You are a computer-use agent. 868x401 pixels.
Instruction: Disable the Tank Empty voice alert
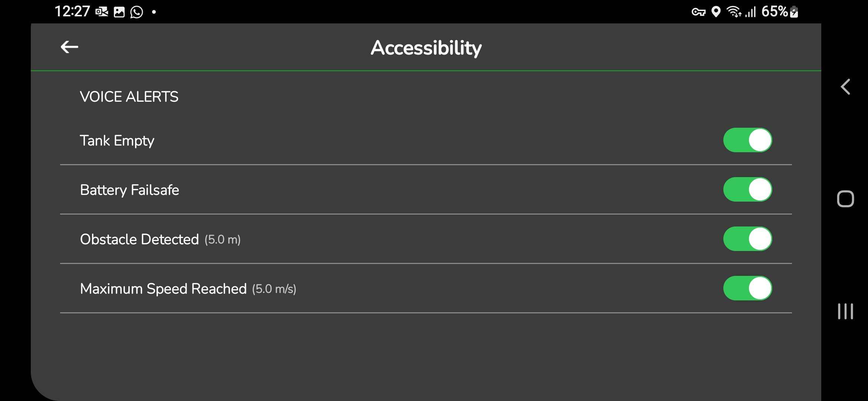pos(747,140)
